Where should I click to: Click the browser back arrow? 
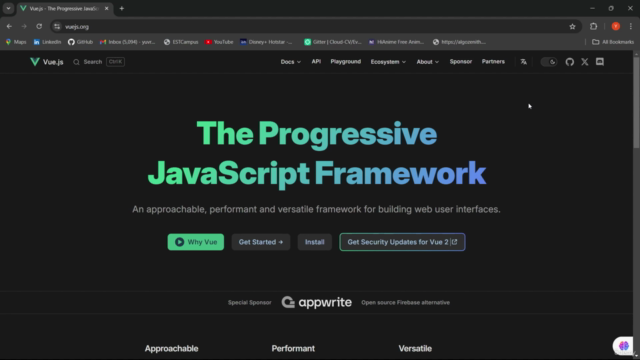click(x=9, y=27)
